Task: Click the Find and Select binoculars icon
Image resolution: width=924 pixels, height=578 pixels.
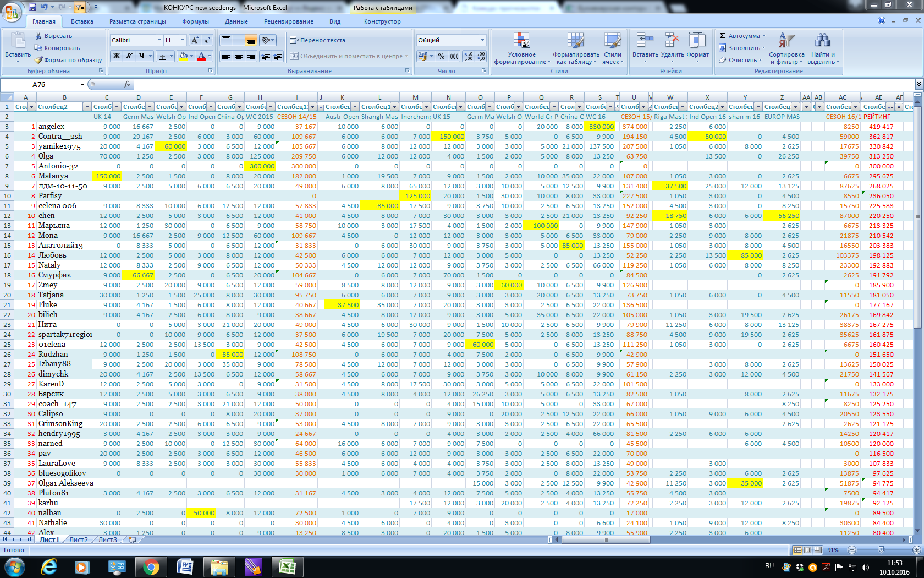Action: pyautogui.click(x=822, y=40)
